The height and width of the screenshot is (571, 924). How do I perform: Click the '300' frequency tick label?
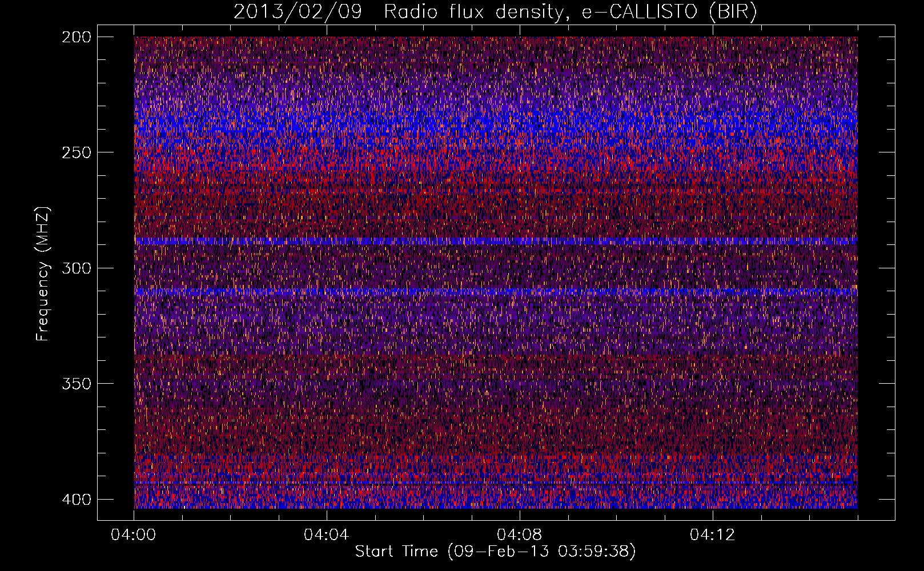tap(76, 268)
